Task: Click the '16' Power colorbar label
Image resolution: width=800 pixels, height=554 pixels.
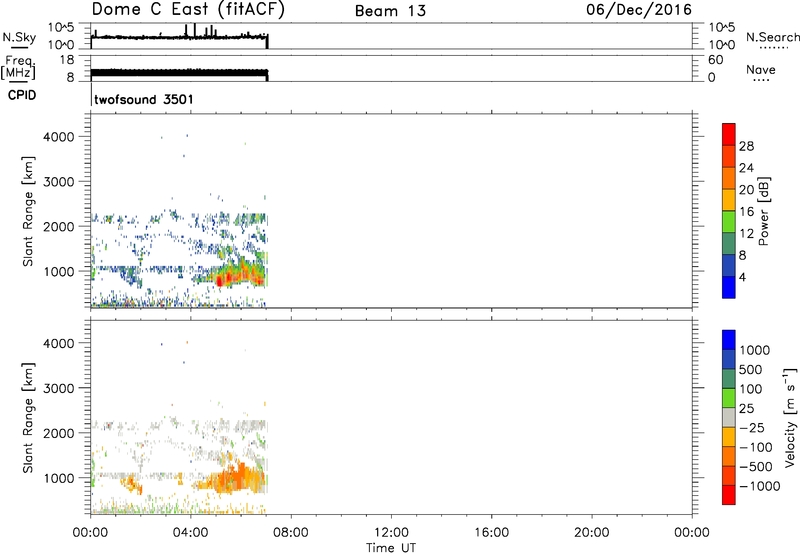Action: pyautogui.click(x=746, y=212)
